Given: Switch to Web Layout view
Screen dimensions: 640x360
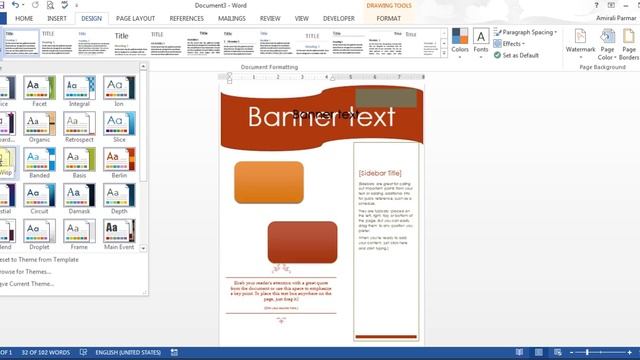Looking at the screenshot, I should [x=558, y=352].
